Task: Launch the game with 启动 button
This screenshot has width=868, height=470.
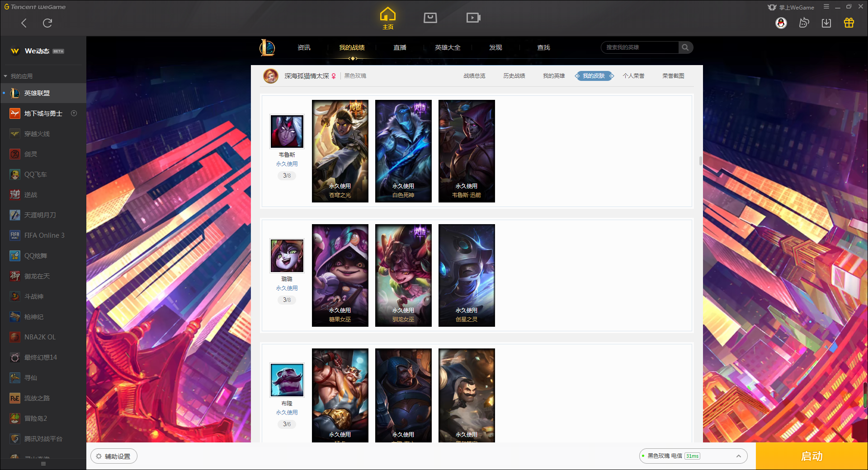Action: tap(812, 456)
